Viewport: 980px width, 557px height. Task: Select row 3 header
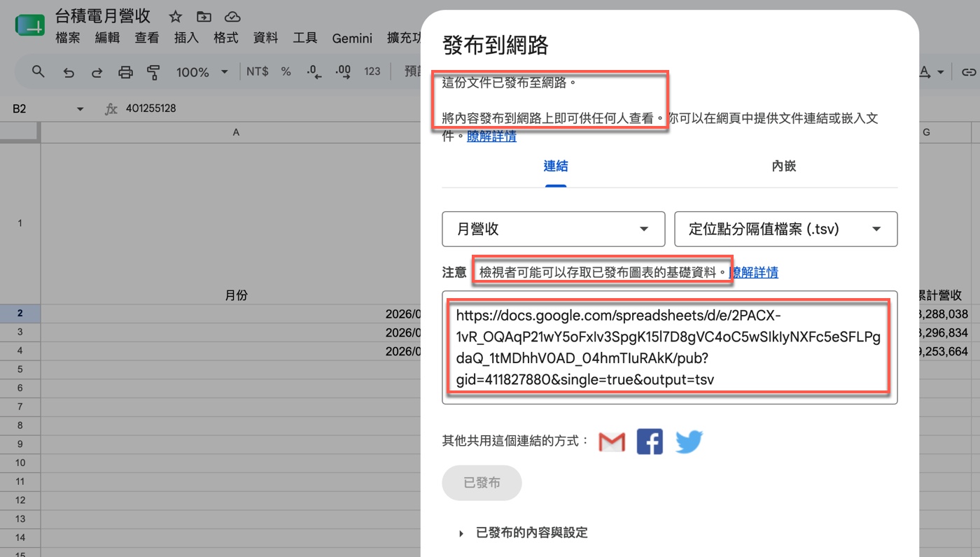pyautogui.click(x=20, y=332)
